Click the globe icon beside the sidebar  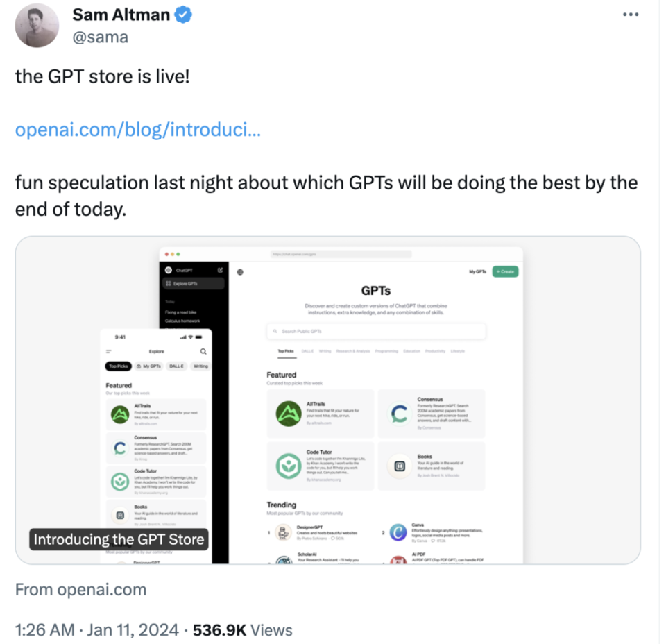(240, 272)
